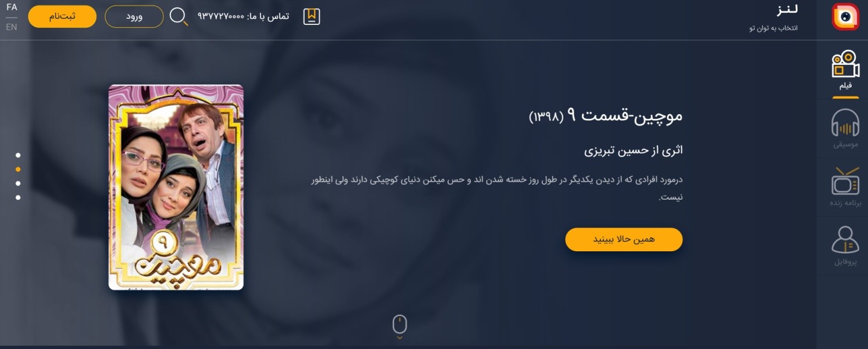Viewport: 868px width, 349px height.
Task: Switch language to EN
Action: pos(12,27)
